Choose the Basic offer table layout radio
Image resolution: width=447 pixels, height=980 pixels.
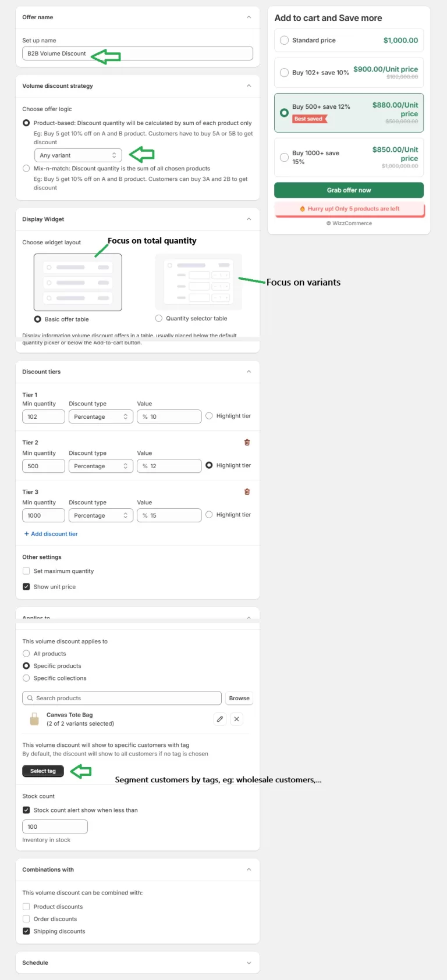38,319
